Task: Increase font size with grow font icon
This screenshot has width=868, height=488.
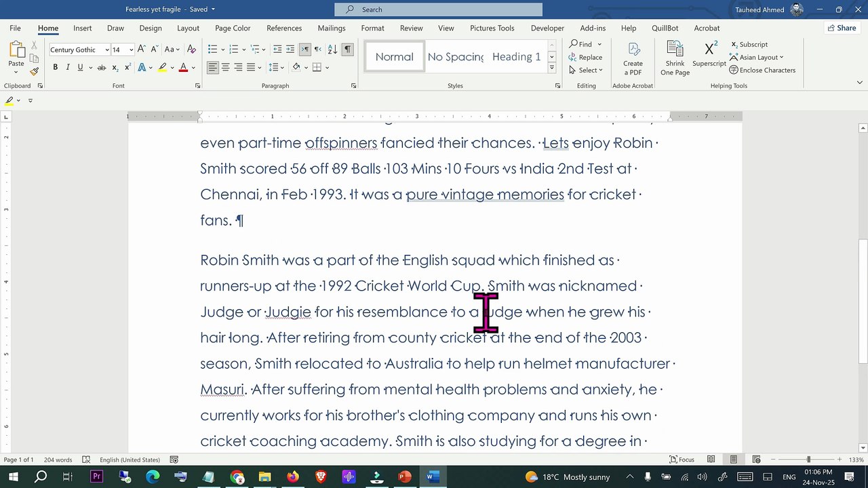Action: (x=141, y=49)
